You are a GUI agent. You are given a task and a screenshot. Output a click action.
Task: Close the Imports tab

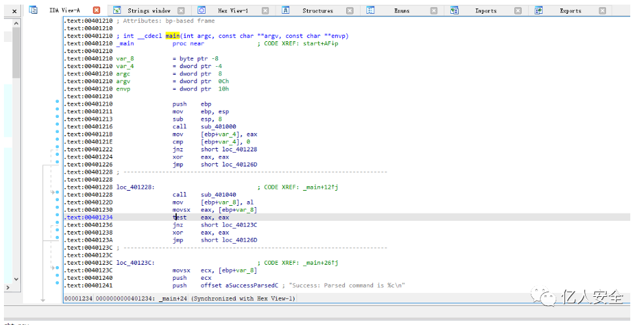tap(518, 10)
